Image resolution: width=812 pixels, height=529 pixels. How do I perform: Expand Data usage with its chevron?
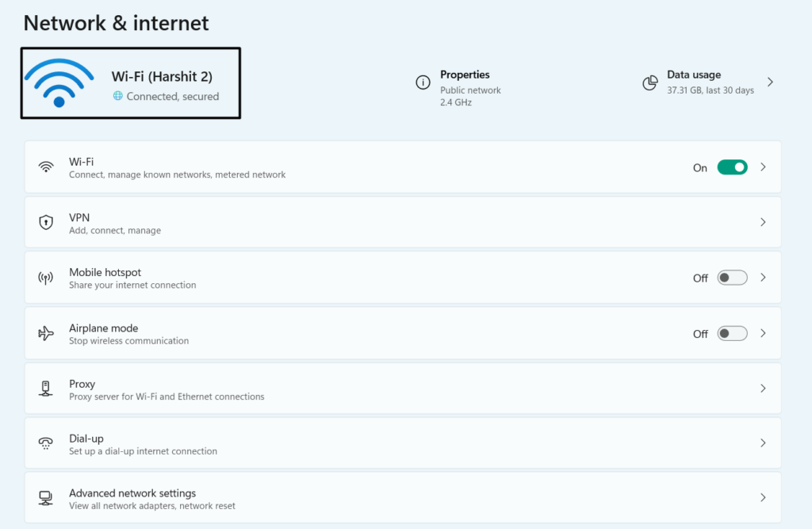pos(769,82)
